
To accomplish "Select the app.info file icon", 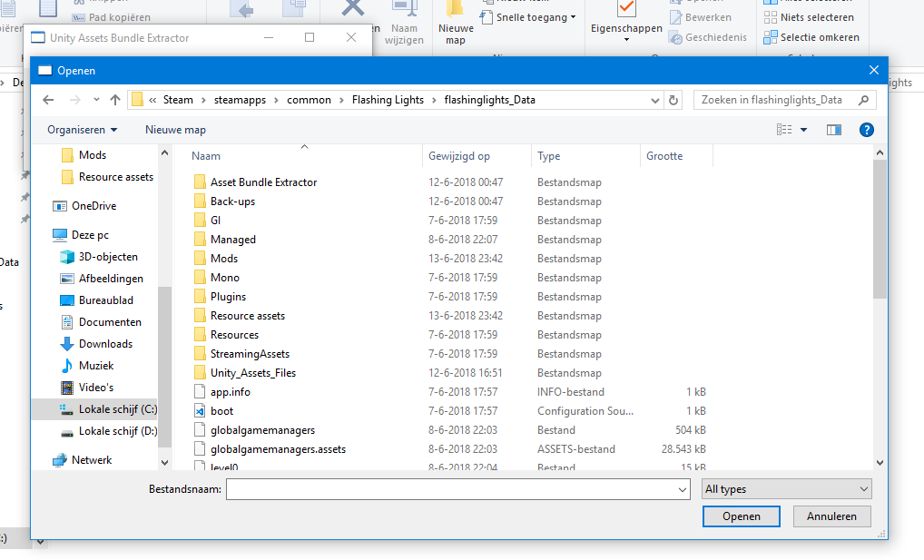I will click(200, 392).
